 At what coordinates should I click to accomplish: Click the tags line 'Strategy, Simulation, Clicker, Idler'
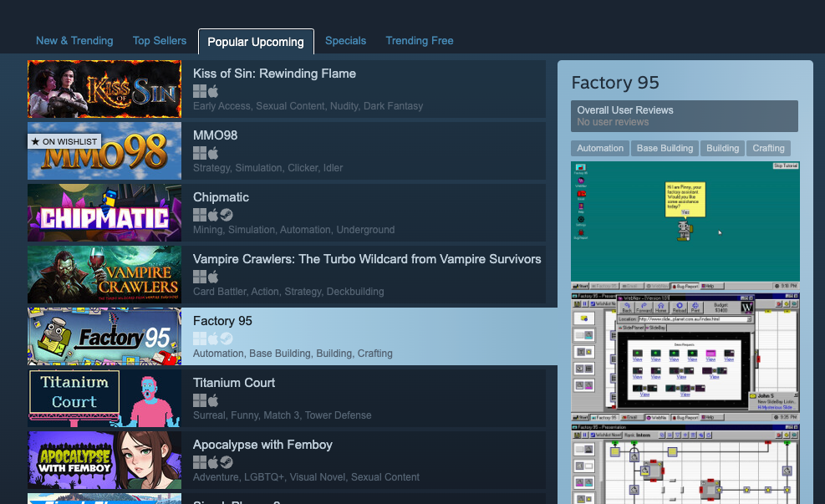click(267, 168)
